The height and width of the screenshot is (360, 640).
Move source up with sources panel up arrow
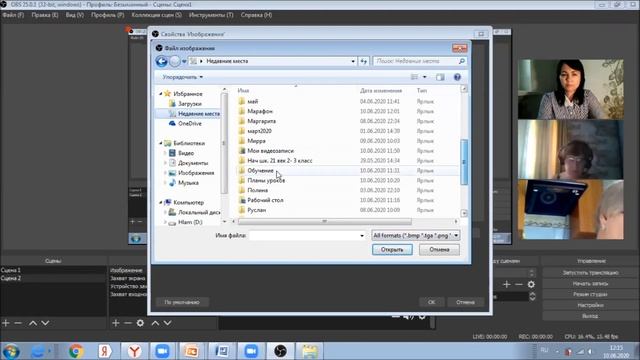[x=155, y=323]
